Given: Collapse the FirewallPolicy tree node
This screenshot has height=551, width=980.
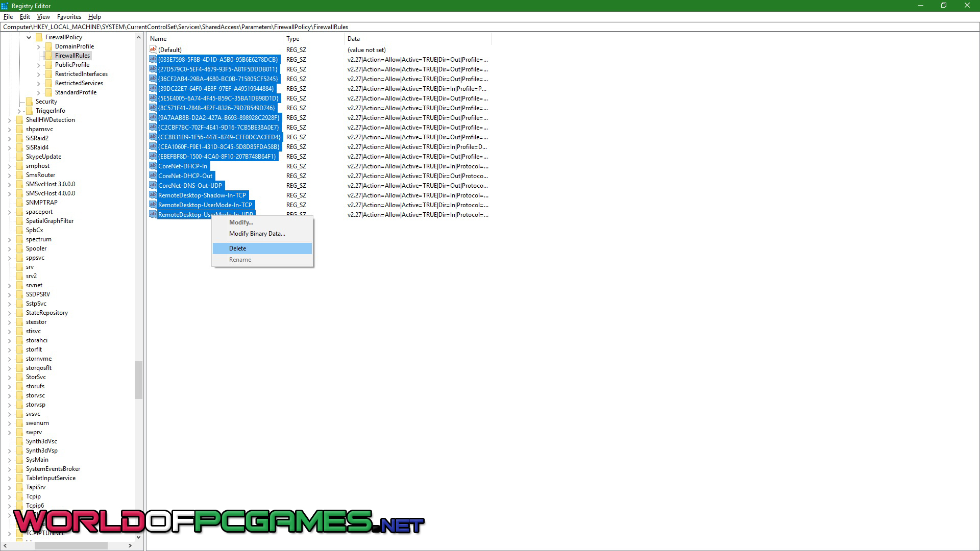Looking at the screenshot, I should pyautogui.click(x=29, y=37).
